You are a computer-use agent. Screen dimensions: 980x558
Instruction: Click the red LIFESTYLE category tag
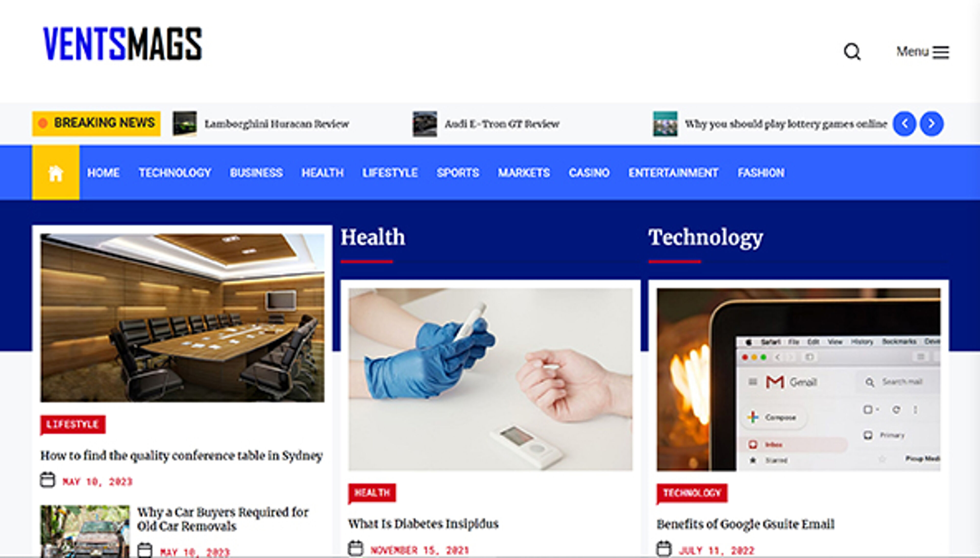tap(73, 425)
